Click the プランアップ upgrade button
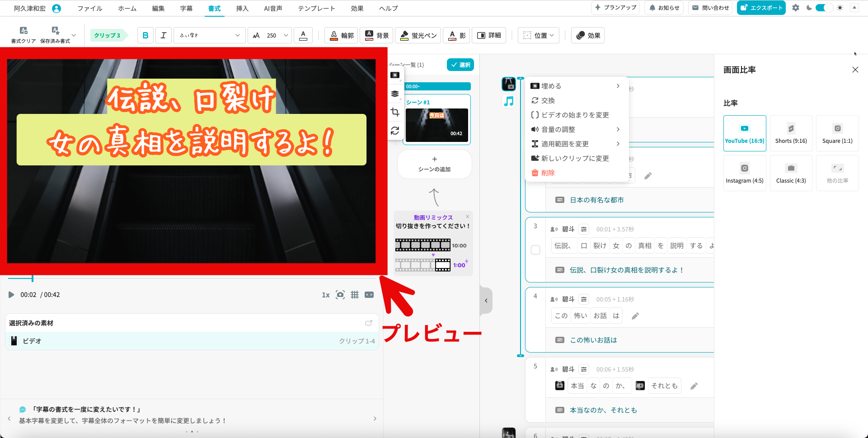This screenshot has width=868, height=438. click(615, 8)
